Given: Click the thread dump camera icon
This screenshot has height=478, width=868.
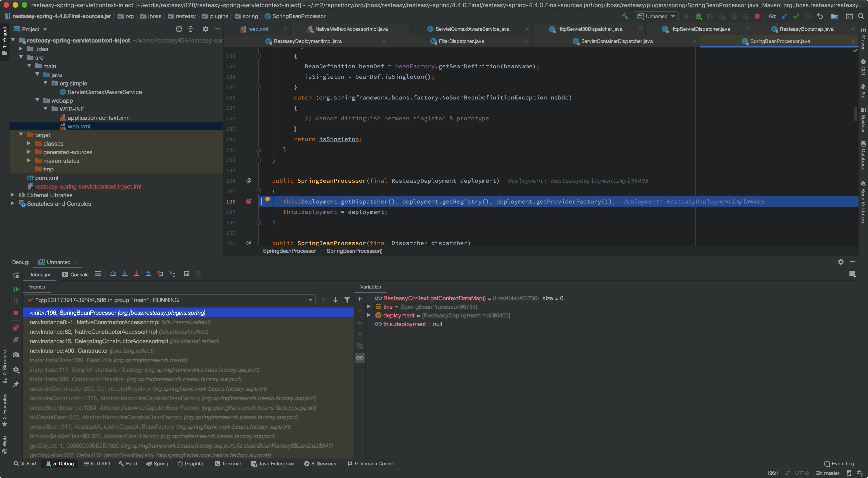Looking at the screenshot, I should [x=16, y=355].
